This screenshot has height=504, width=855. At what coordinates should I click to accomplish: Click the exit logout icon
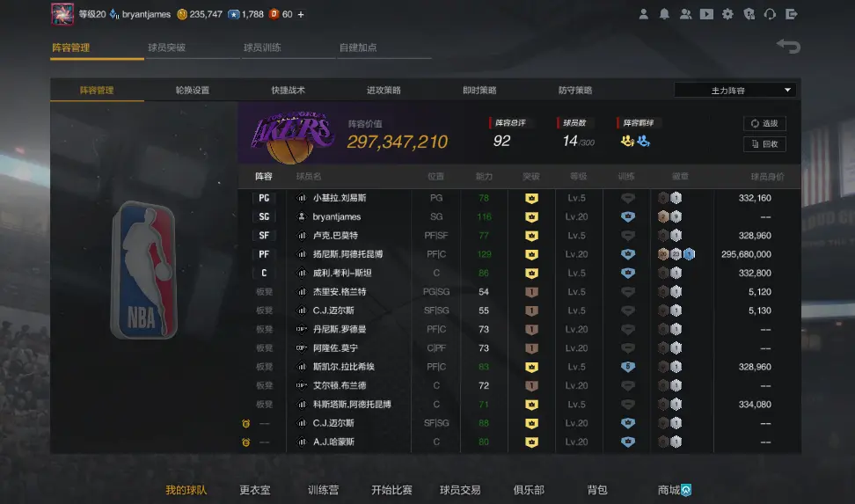pos(791,14)
